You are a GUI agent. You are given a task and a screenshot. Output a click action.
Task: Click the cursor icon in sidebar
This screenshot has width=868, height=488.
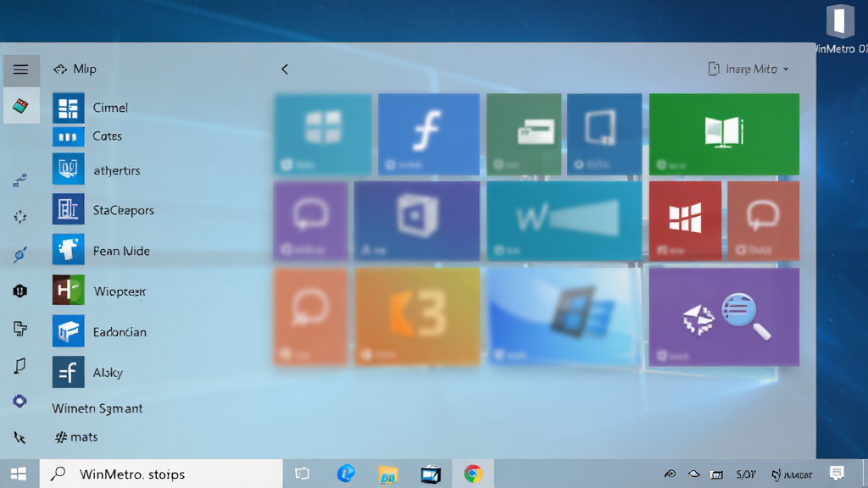click(20, 438)
